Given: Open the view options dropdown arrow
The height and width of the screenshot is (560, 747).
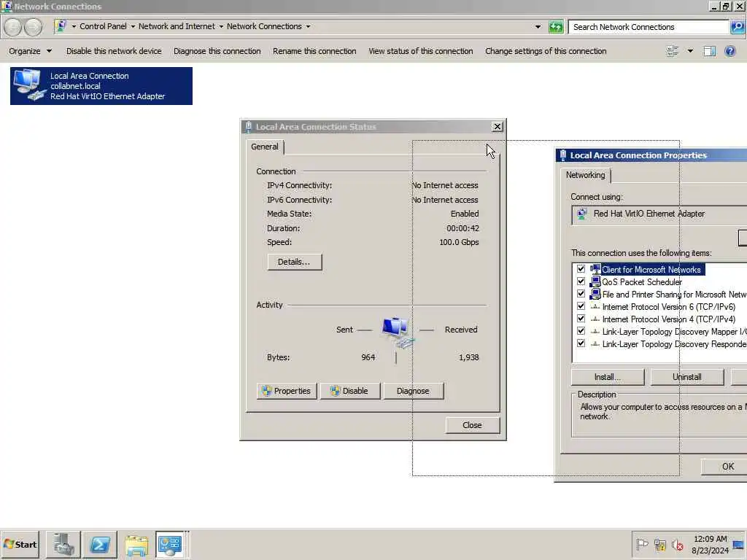Looking at the screenshot, I should pyautogui.click(x=690, y=51).
